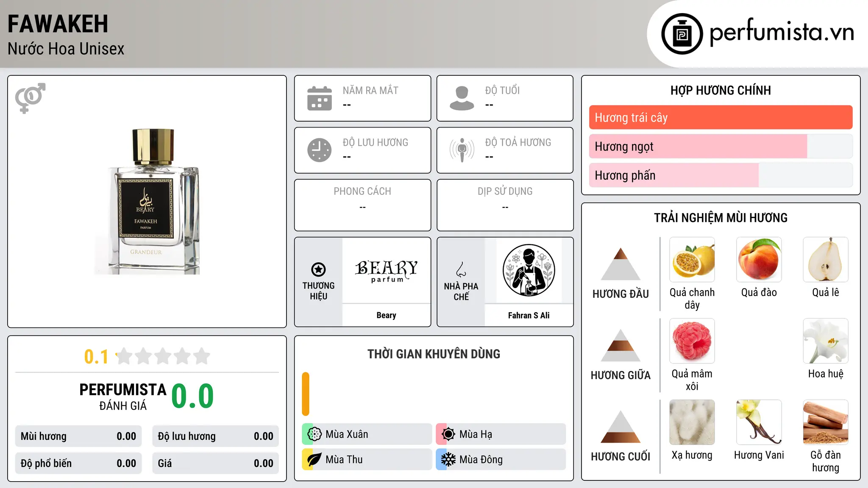The height and width of the screenshot is (488, 868).
Task: Click the Mùa Hạ sun icon
Action: (448, 434)
